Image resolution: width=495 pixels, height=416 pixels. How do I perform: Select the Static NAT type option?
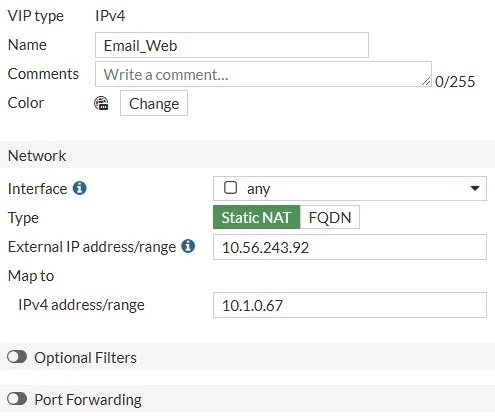(x=256, y=217)
